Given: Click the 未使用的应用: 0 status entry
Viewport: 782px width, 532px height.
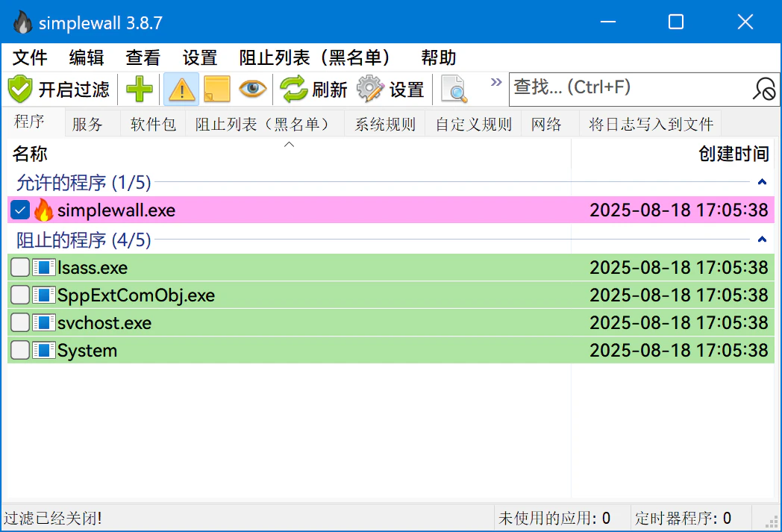Looking at the screenshot, I should 554,518.
